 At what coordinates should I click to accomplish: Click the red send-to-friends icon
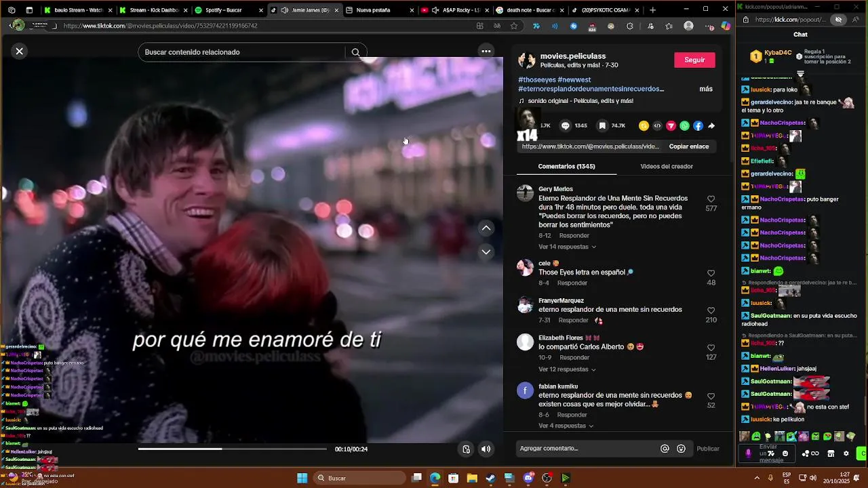(x=671, y=125)
